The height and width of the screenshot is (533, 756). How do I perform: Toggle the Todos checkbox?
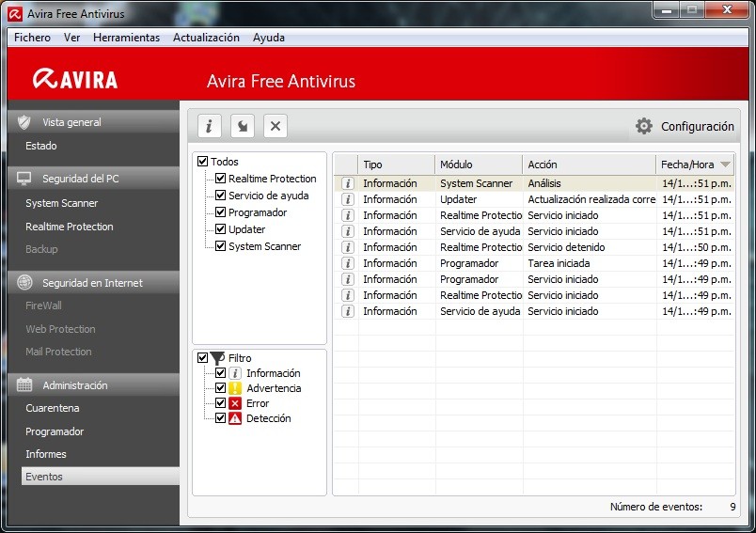point(202,162)
